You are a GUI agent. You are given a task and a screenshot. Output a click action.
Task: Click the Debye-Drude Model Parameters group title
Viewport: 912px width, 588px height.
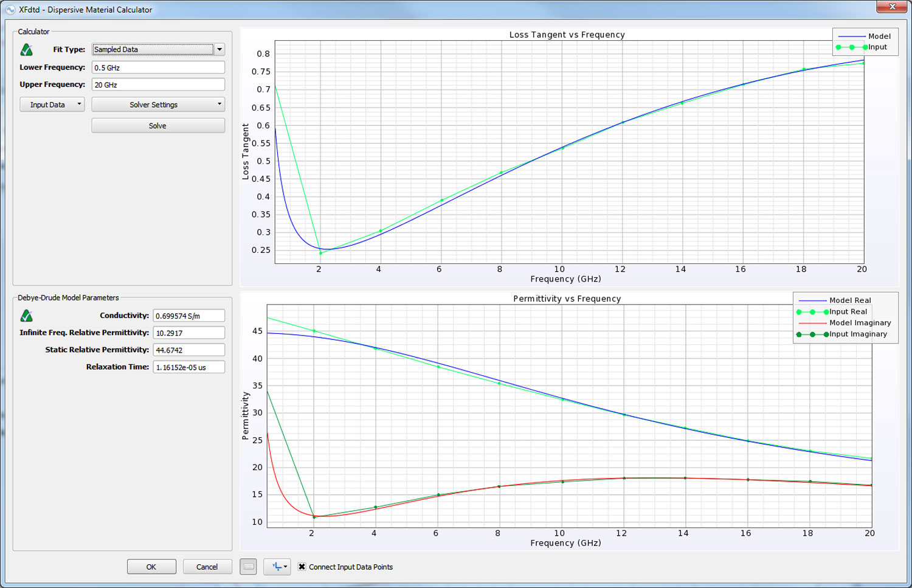pos(68,298)
